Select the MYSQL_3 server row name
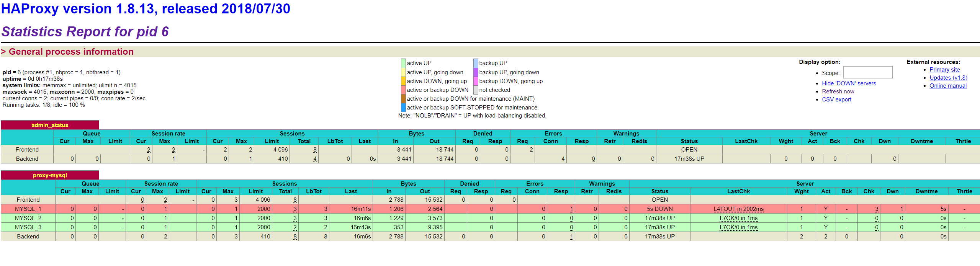This screenshot has width=980, height=266. coord(28,227)
